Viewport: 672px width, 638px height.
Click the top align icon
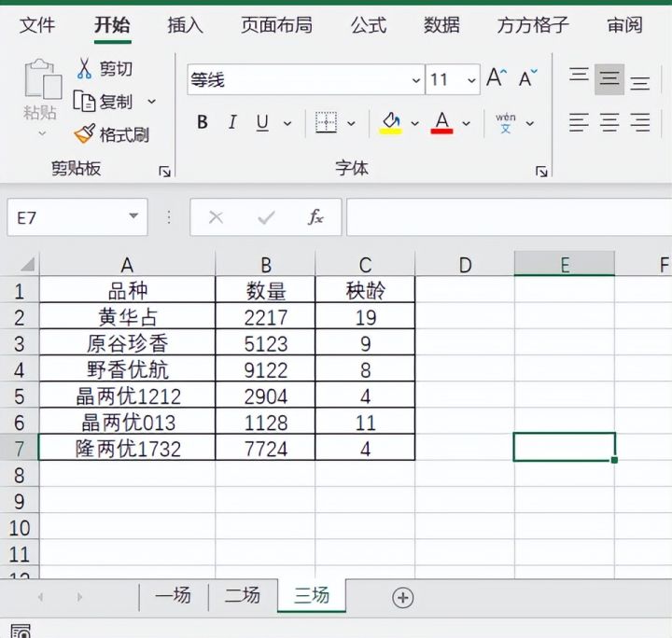point(579,75)
